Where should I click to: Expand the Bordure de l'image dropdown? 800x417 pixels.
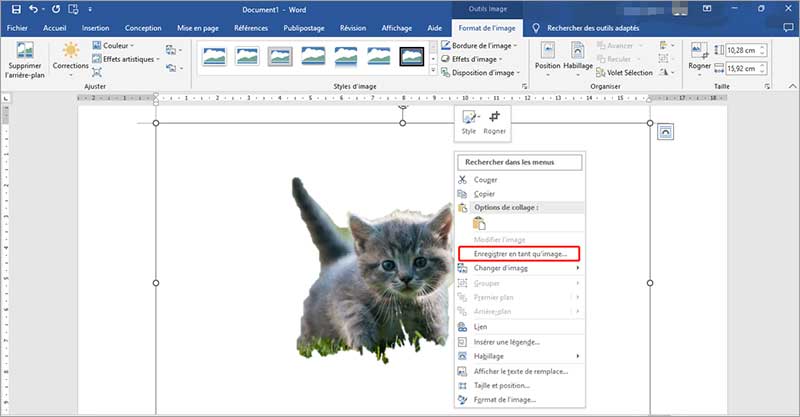click(x=482, y=46)
